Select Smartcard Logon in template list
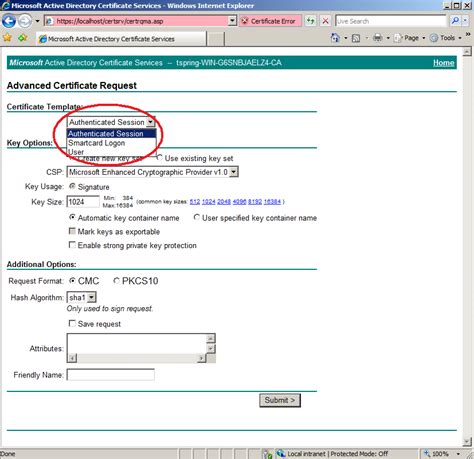The width and height of the screenshot is (474, 459). pyautogui.click(x=111, y=143)
